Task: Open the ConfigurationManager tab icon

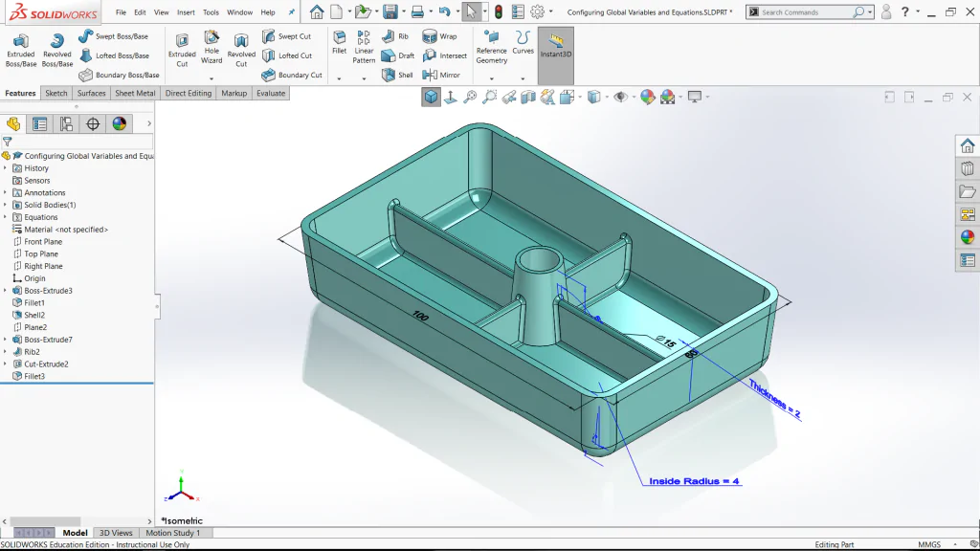Action: pyautogui.click(x=66, y=123)
